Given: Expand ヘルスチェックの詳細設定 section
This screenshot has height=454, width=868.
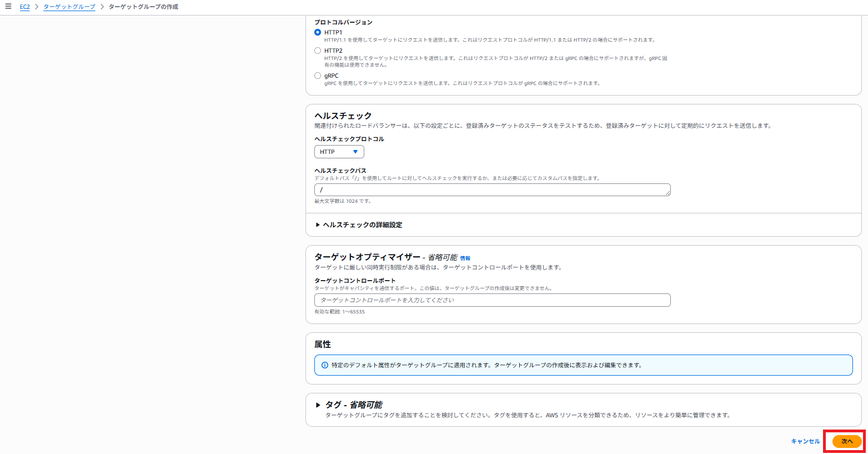Looking at the screenshot, I should tap(359, 225).
